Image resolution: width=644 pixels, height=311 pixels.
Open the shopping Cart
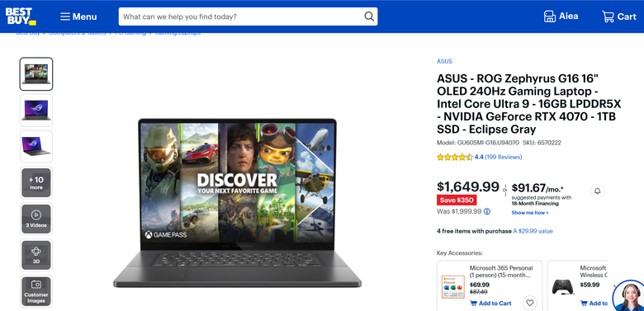coord(619,16)
